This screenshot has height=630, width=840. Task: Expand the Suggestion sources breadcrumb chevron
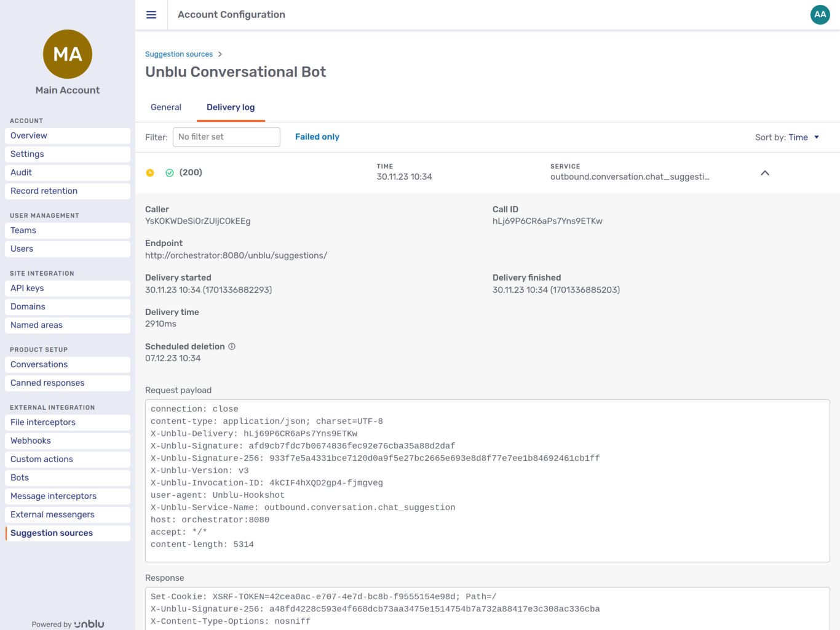click(220, 54)
